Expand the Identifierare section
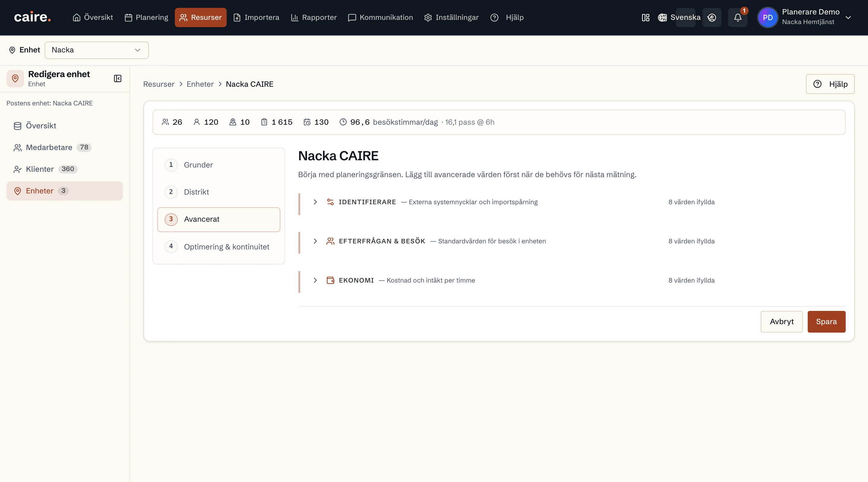The width and height of the screenshot is (868, 482). coord(315,202)
